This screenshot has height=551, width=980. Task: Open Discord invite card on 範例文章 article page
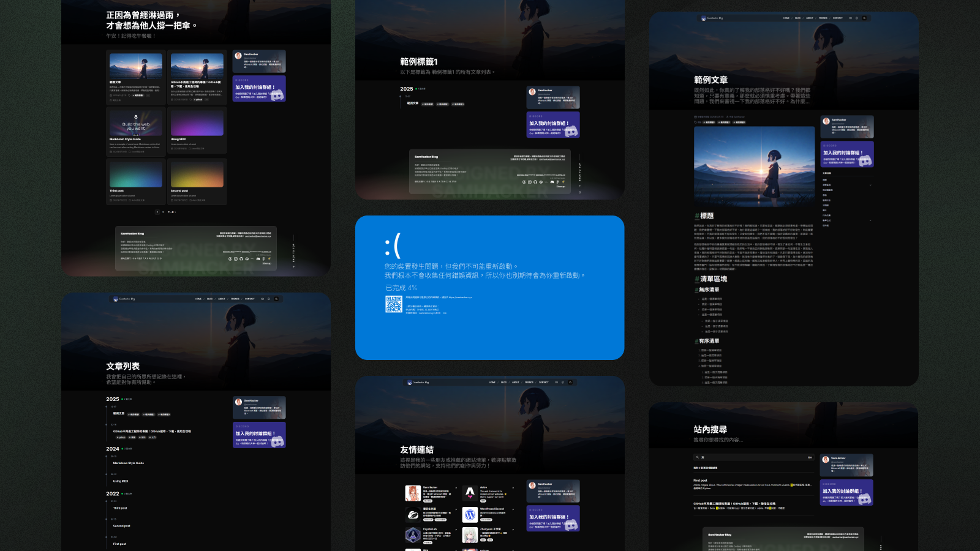click(847, 154)
